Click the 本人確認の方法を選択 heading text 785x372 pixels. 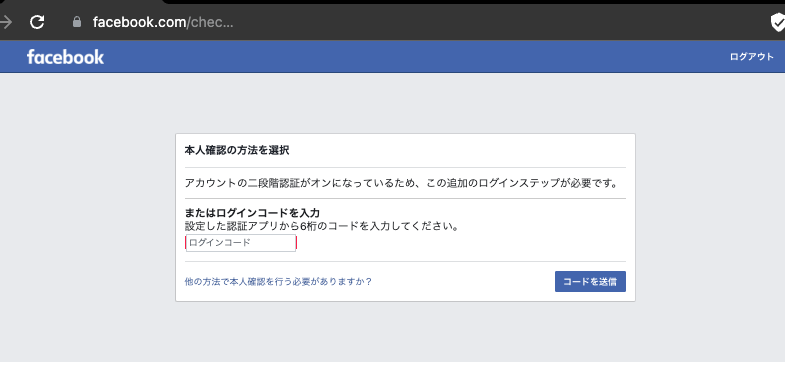click(x=237, y=150)
